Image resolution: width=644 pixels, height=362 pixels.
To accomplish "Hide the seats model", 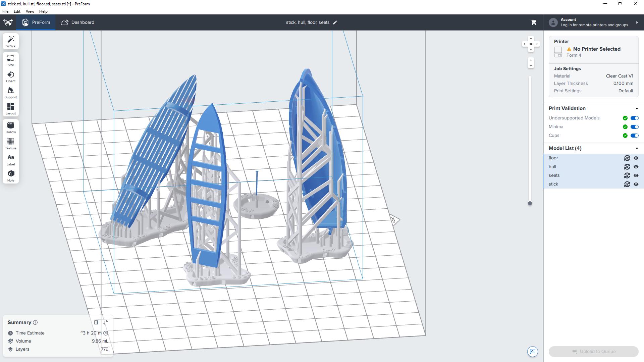I will pos(636,175).
